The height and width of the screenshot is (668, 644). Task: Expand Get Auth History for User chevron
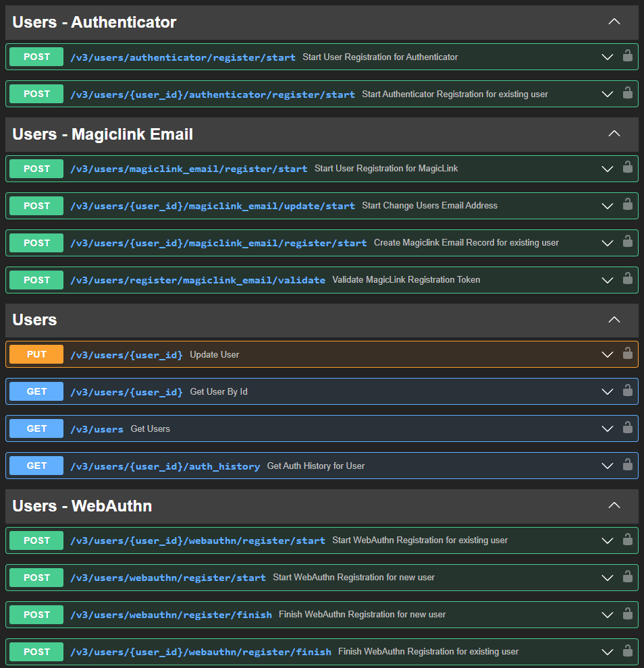(608, 466)
